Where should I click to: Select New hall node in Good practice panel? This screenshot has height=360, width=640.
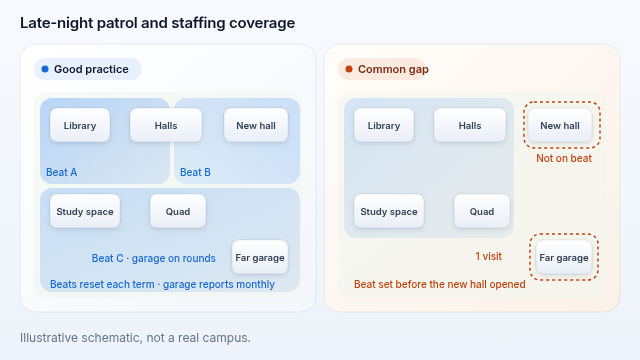point(256,125)
